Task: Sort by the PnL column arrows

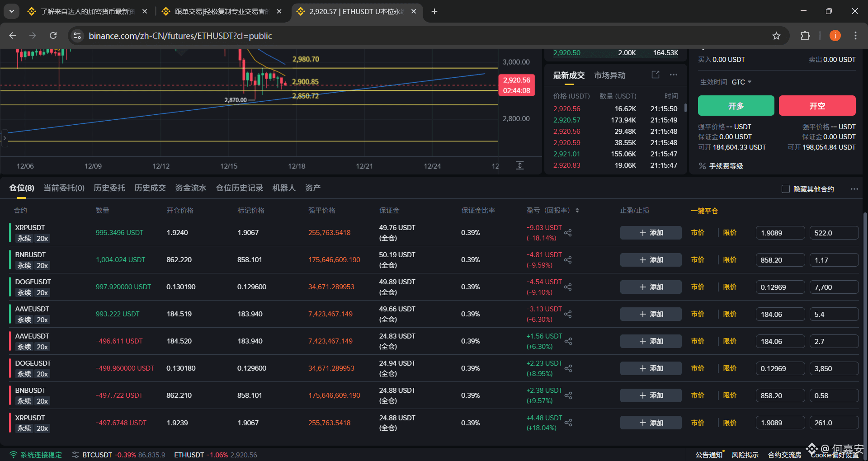Action: (577, 211)
